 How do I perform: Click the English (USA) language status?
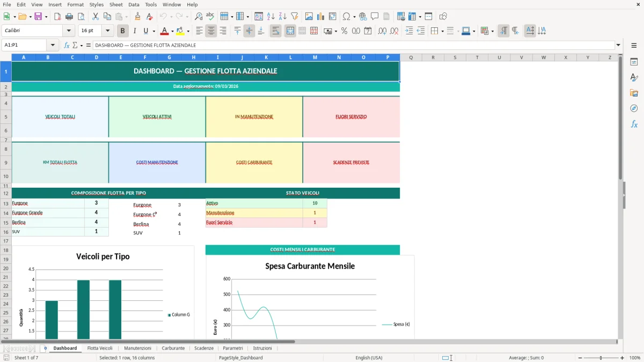[x=369, y=358]
